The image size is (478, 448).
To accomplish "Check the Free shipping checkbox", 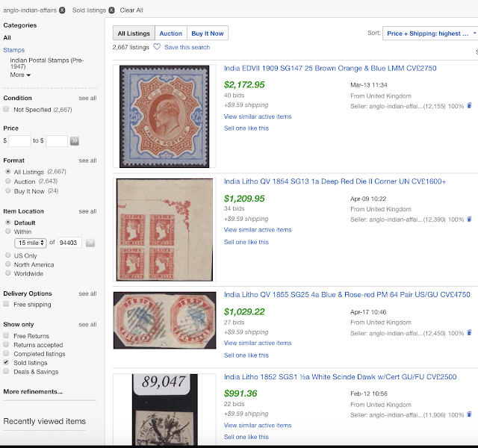I will 7,305.
